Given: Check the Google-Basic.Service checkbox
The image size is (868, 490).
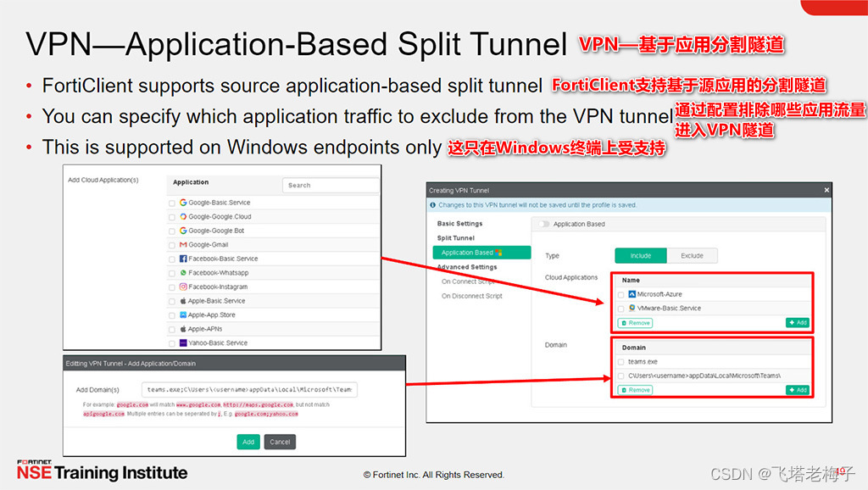Looking at the screenshot, I should click(x=172, y=203).
